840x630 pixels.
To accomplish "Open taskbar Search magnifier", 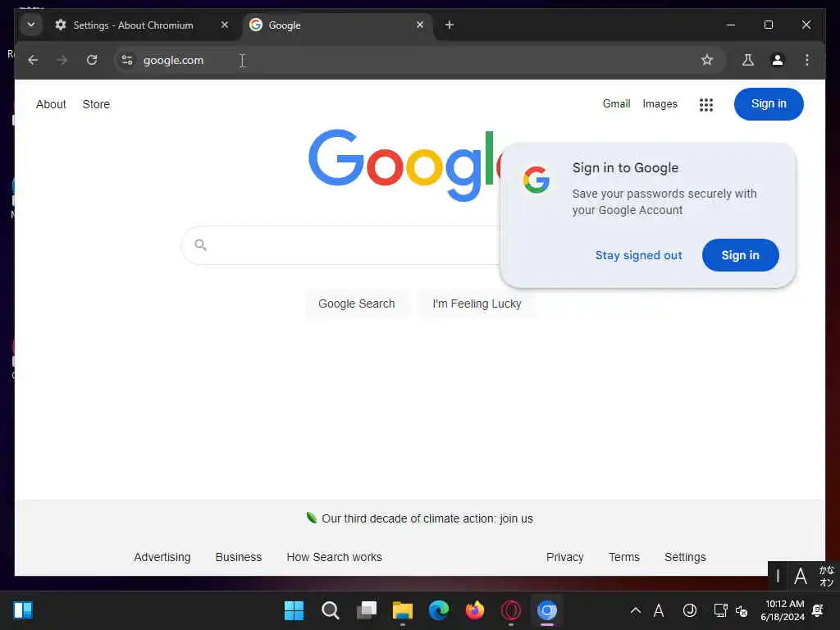I will pos(330,610).
